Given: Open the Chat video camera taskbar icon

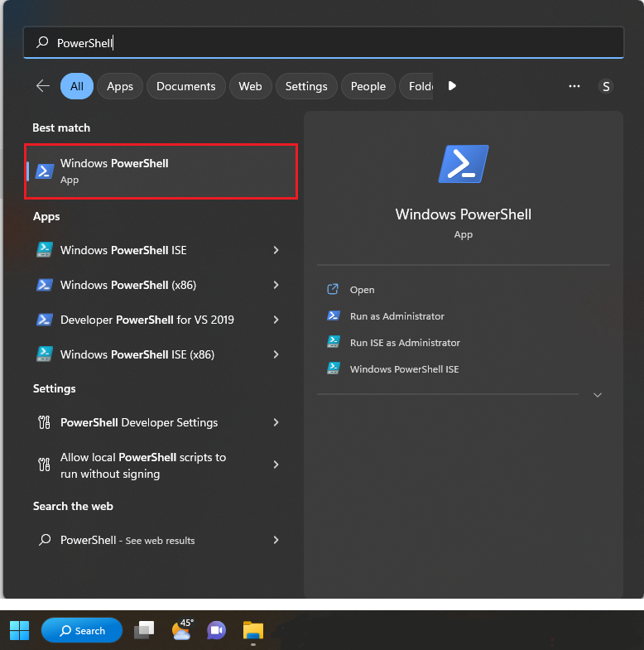Looking at the screenshot, I should 216,630.
